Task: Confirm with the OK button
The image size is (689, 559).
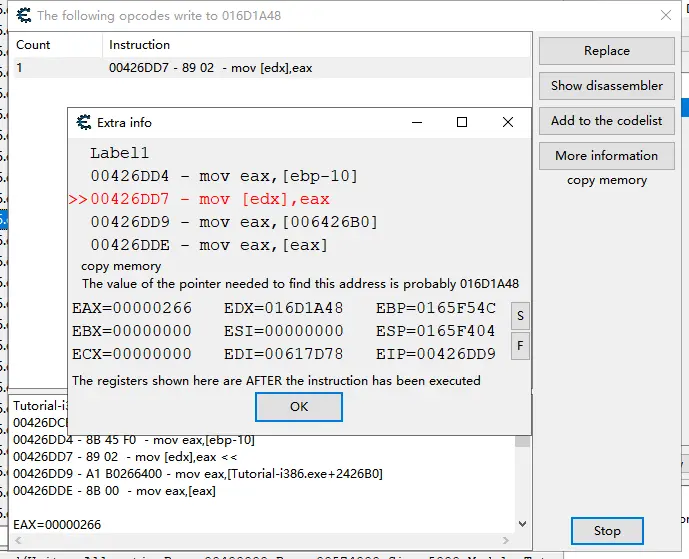Action: coord(299,407)
